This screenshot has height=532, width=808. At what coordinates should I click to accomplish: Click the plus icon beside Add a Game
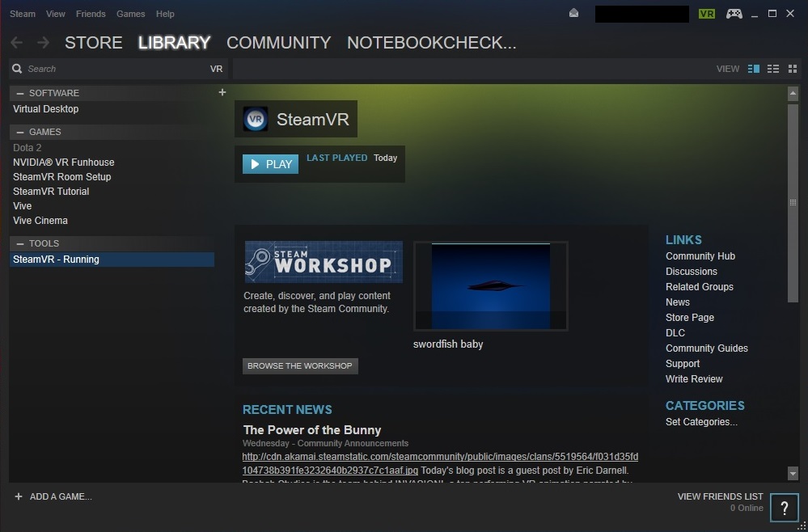point(19,496)
